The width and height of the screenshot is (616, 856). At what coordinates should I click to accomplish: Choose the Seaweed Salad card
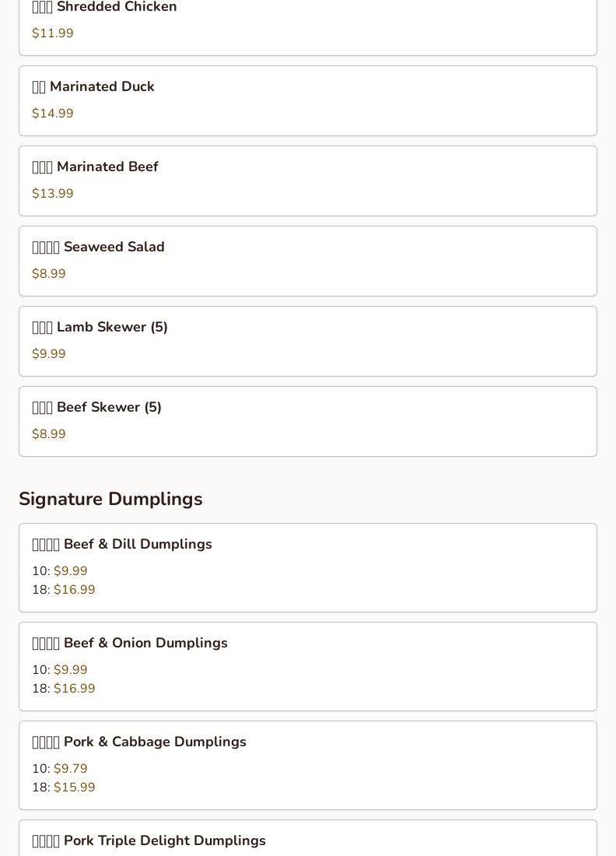point(308,261)
